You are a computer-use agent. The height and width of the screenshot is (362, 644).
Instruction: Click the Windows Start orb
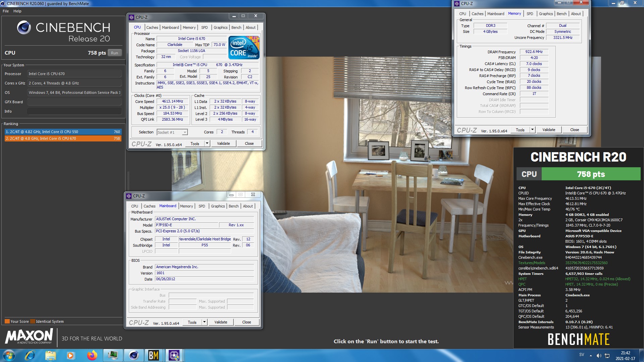(x=9, y=355)
